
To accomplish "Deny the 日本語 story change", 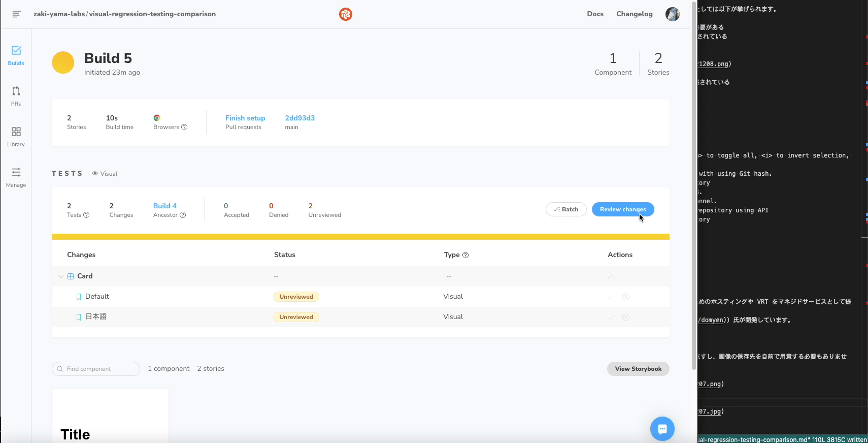I will (626, 317).
